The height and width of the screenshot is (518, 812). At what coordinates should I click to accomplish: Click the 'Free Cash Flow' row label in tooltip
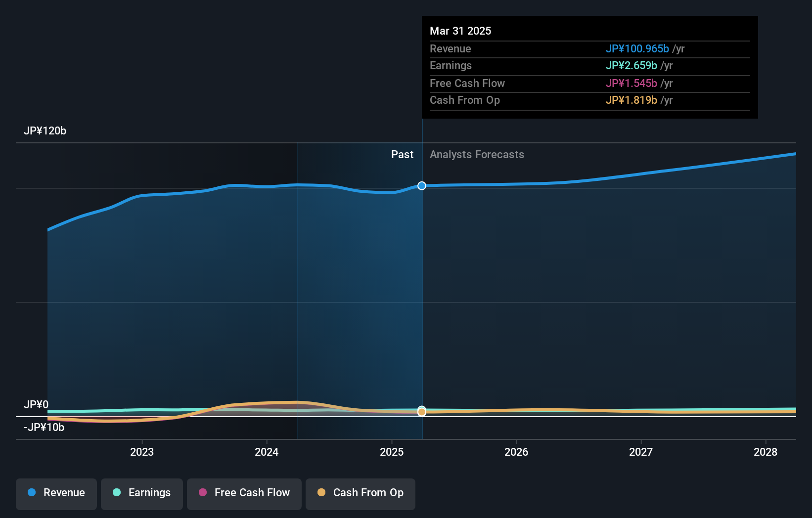(467, 84)
